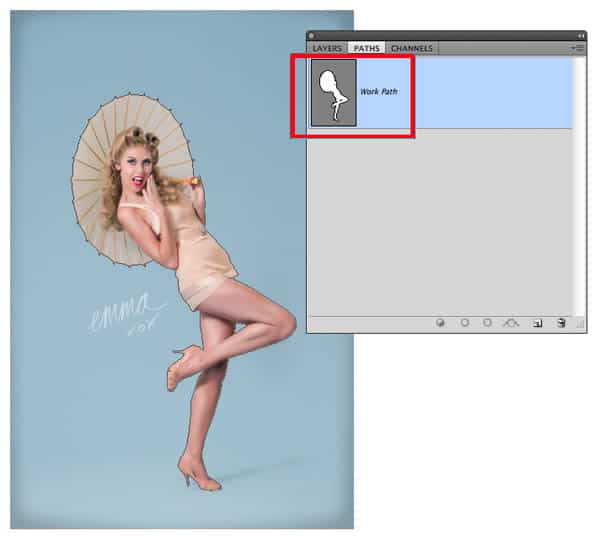Screen dimensions: 600x536
Task: Make work path from selection icon
Action: pos(512,323)
